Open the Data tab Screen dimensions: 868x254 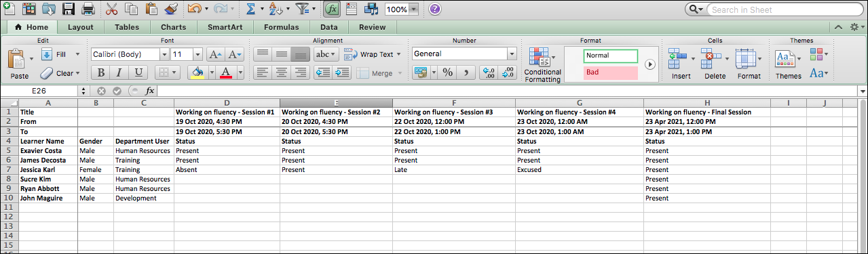(x=329, y=28)
